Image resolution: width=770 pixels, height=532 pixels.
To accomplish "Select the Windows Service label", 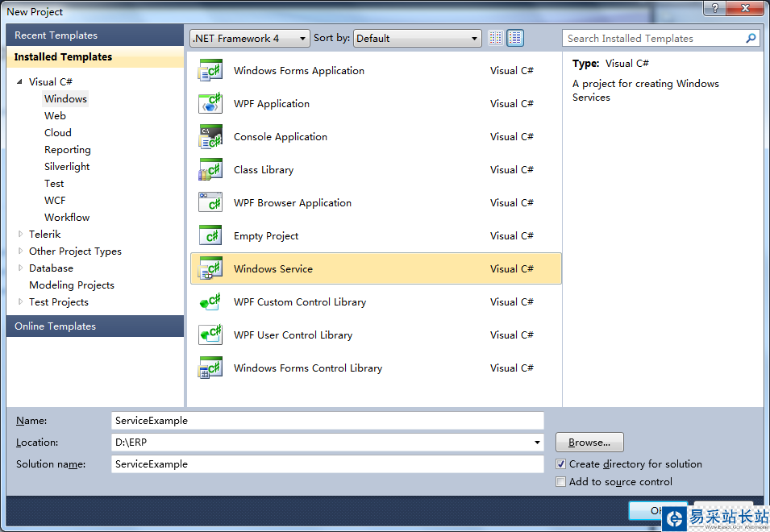I will [x=273, y=268].
